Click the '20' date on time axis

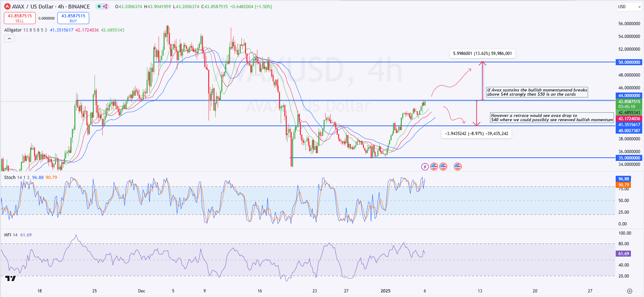click(535, 291)
